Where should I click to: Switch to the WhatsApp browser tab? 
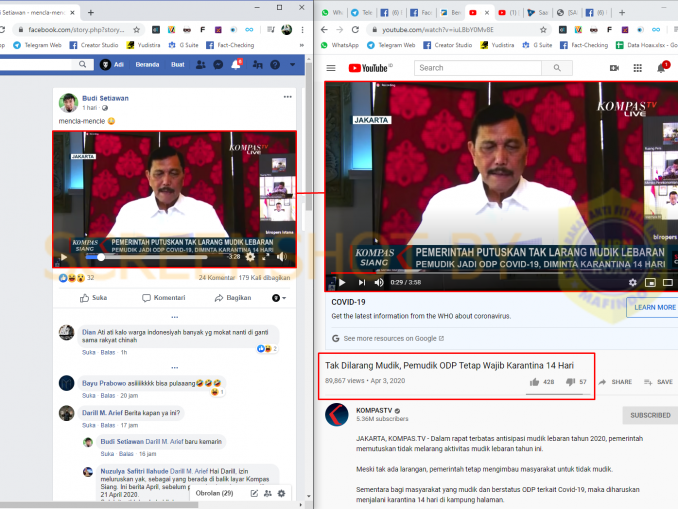332,13
